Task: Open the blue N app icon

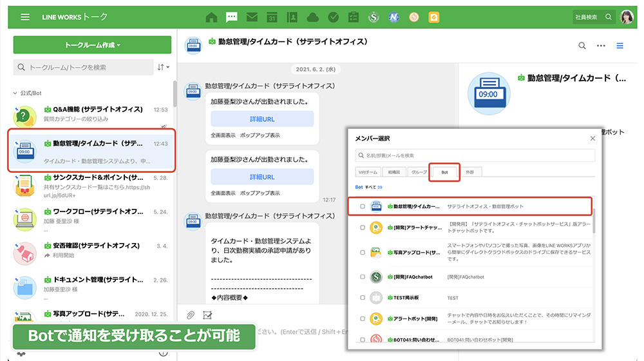Action: coord(394,17)
